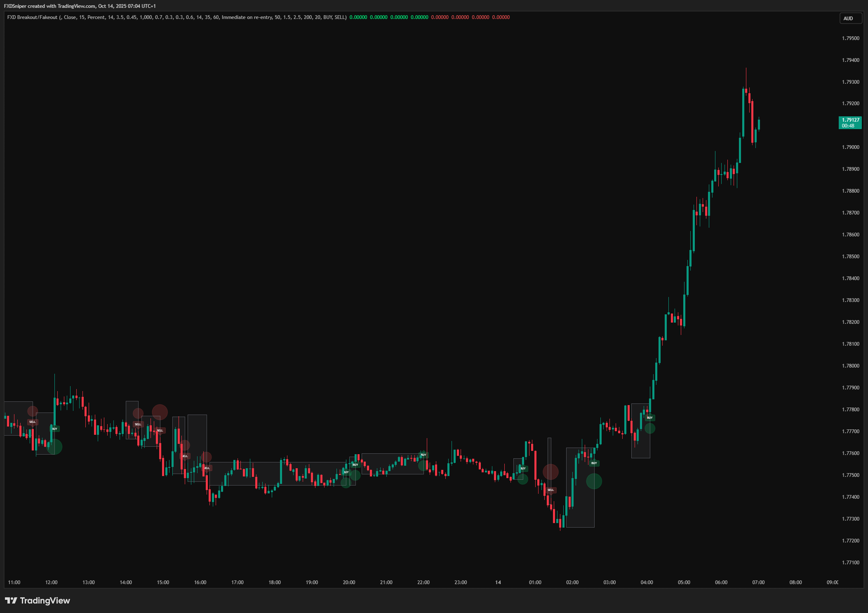The height and width of the screenshot is (613, 868).
Task: Click the 07:00 time axis label
Action: (758, 582)
